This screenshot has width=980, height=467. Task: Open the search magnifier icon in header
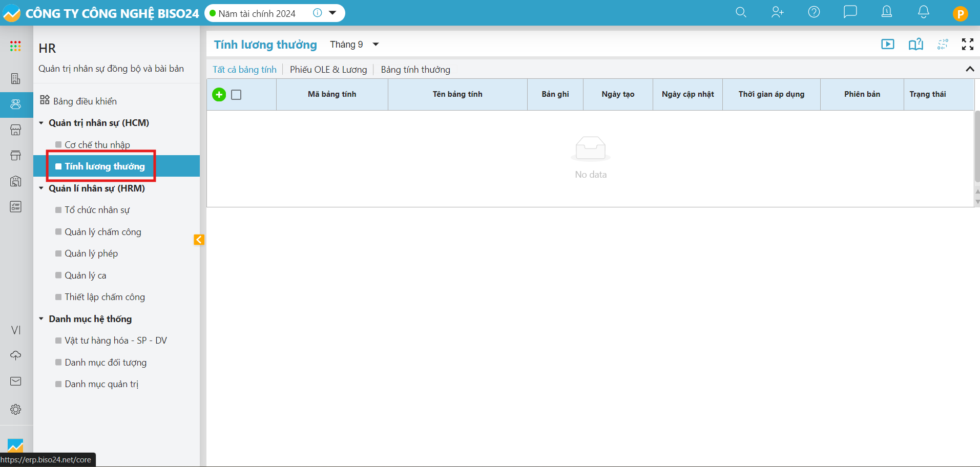(741, 12)
